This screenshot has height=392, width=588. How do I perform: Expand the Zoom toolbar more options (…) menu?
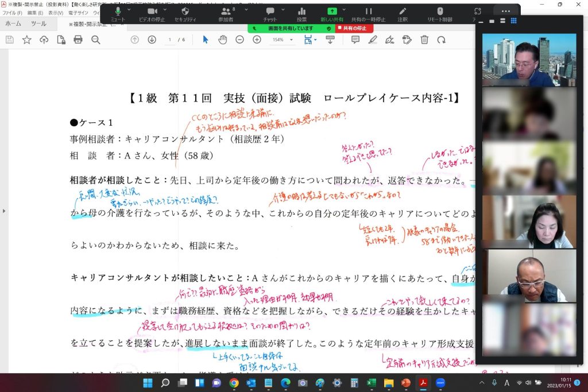tap(505, 11)
